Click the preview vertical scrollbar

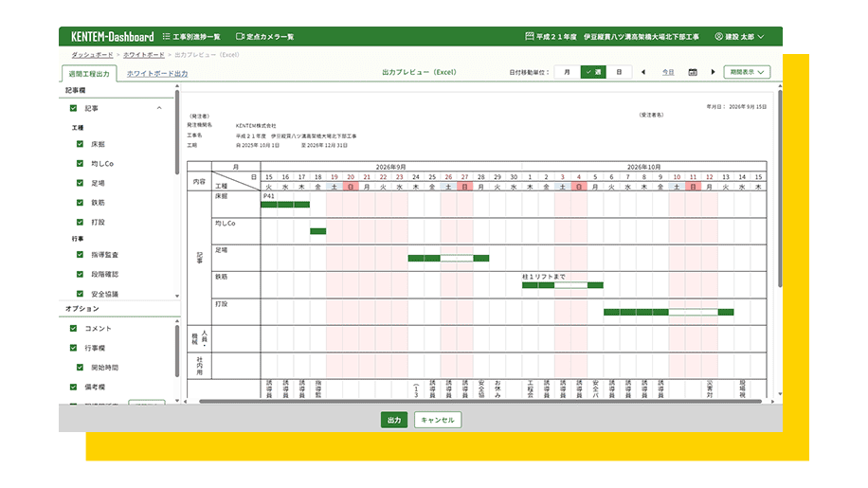[x=780, y=189]
